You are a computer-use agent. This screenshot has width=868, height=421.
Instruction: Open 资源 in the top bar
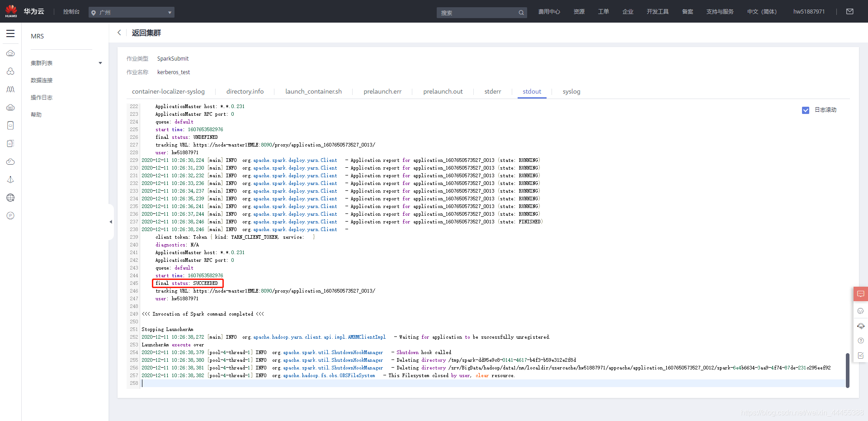(x=579, y=12)
